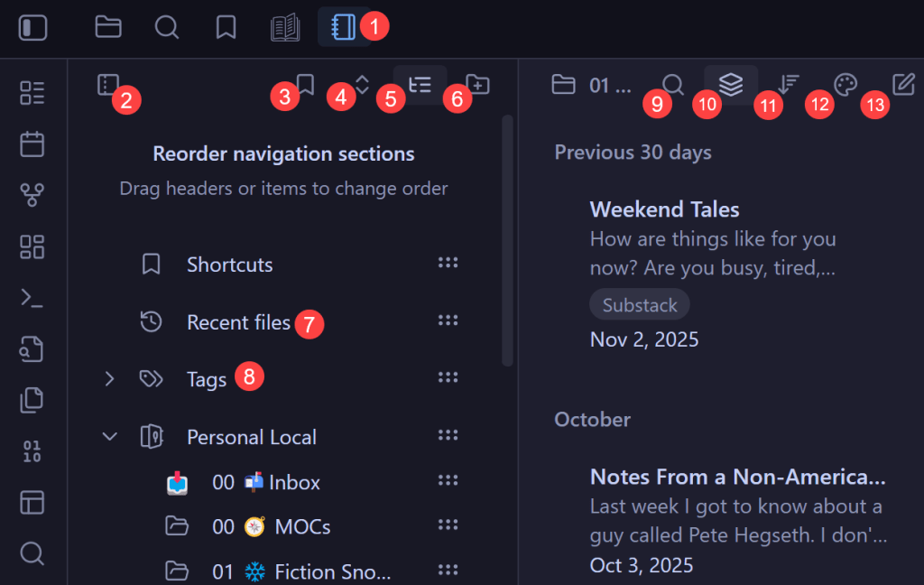Click the terminal command icon in ribbon
The width and height of the screenshot is (924, 585).
point(32,298)
